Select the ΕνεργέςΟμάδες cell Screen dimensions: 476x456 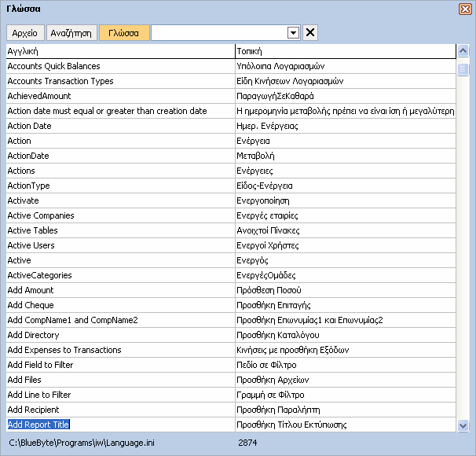(346, 275)
